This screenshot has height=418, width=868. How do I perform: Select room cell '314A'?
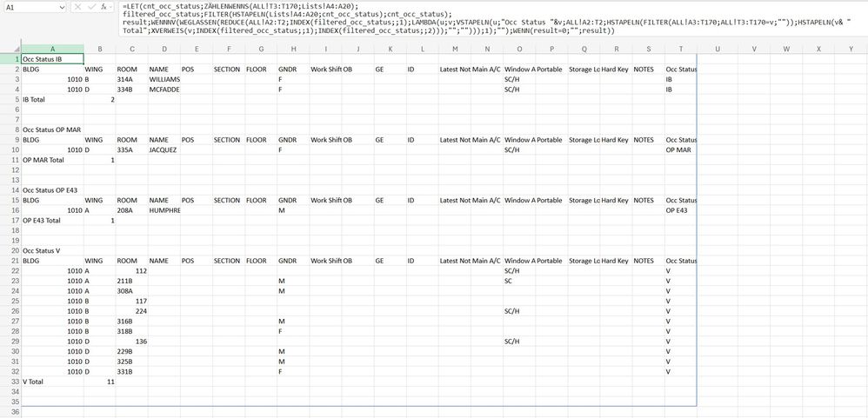tap(131, 79)
